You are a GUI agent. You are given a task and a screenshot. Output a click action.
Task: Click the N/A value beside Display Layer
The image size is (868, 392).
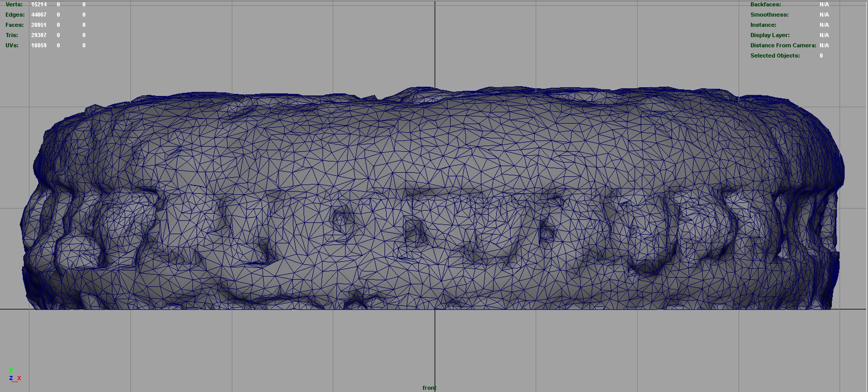coord(824,35)
